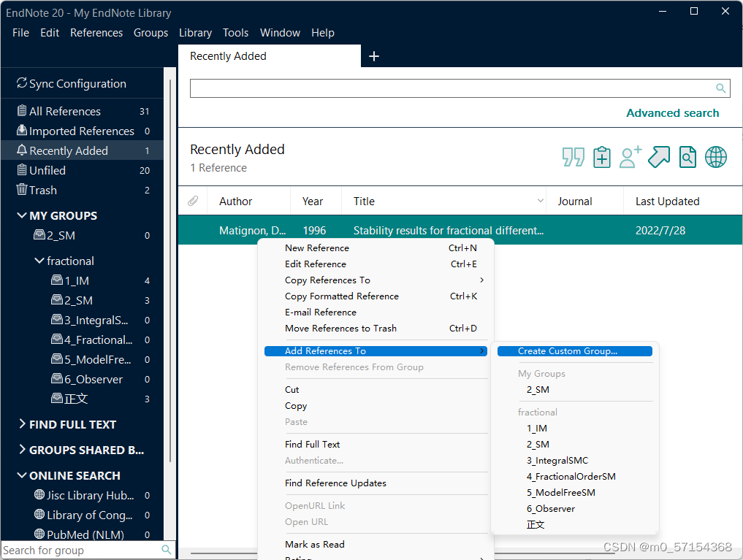Click the export reference arrow icon
Viewport: 743px width, 560px height.
click(659, 157)
